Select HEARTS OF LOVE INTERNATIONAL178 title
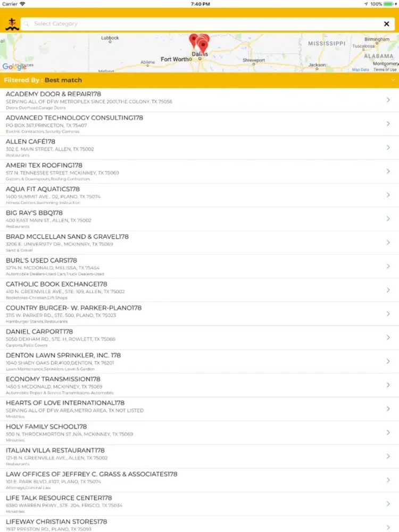 tap(65, 403)
